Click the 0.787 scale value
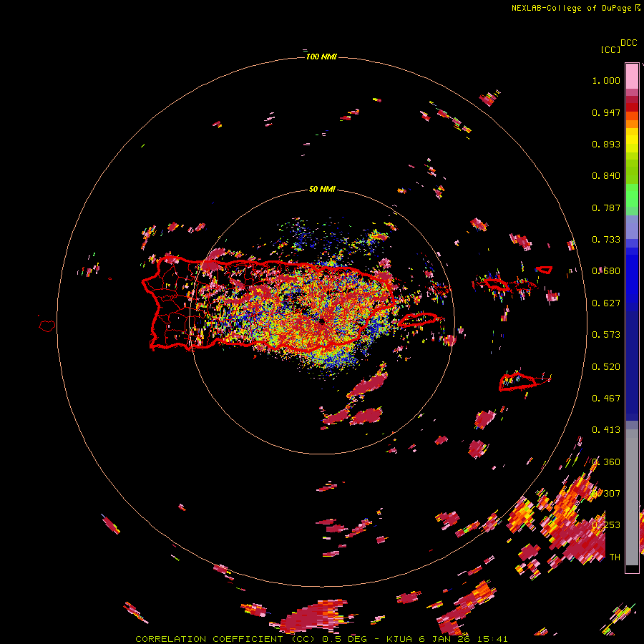Viewport: 644px width, 644px height. pos(606,208)
